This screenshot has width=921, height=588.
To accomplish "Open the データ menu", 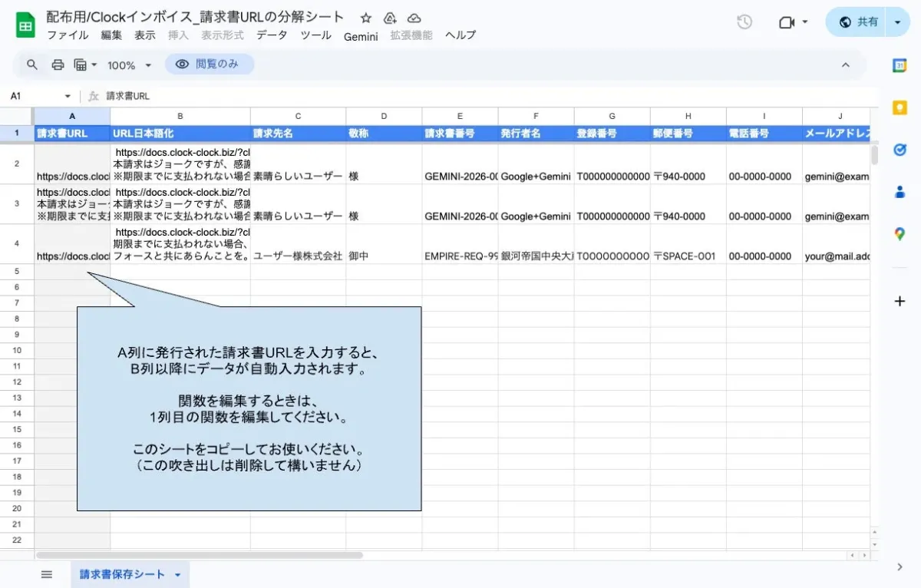I will tap(272, 35).
